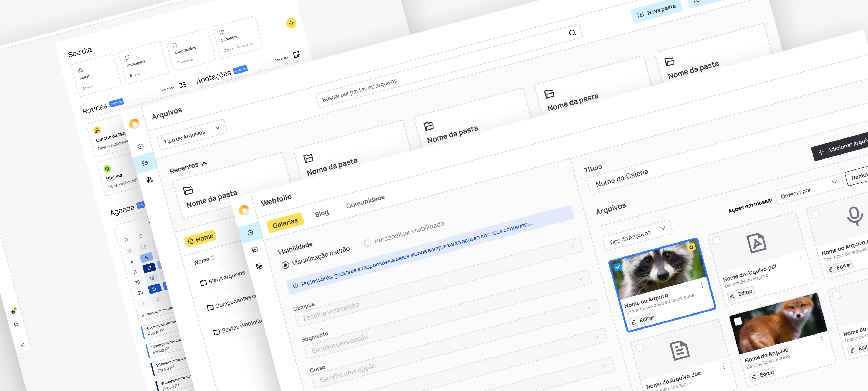Screen dimensions: 868x391
Task: Go to Home breadcrumb in Arquivos
Action: coord(200,239)
